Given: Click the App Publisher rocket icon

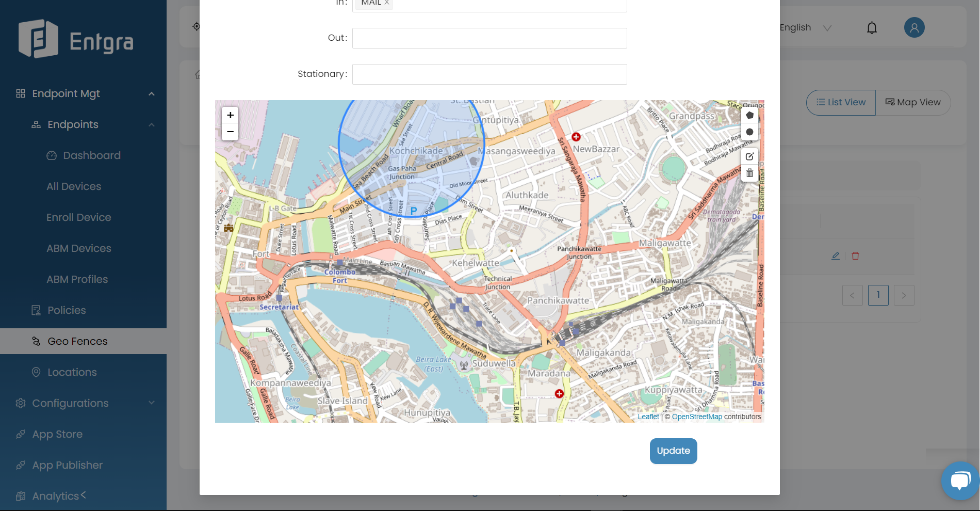Looking at the screenshot, I should point(21,465).
